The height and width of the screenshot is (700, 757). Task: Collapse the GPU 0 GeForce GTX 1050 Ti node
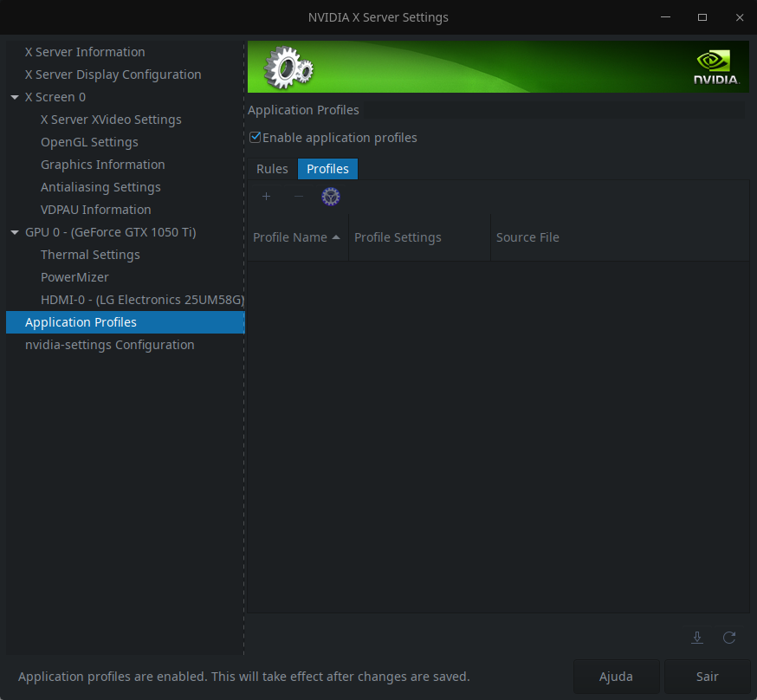(15, 232)
